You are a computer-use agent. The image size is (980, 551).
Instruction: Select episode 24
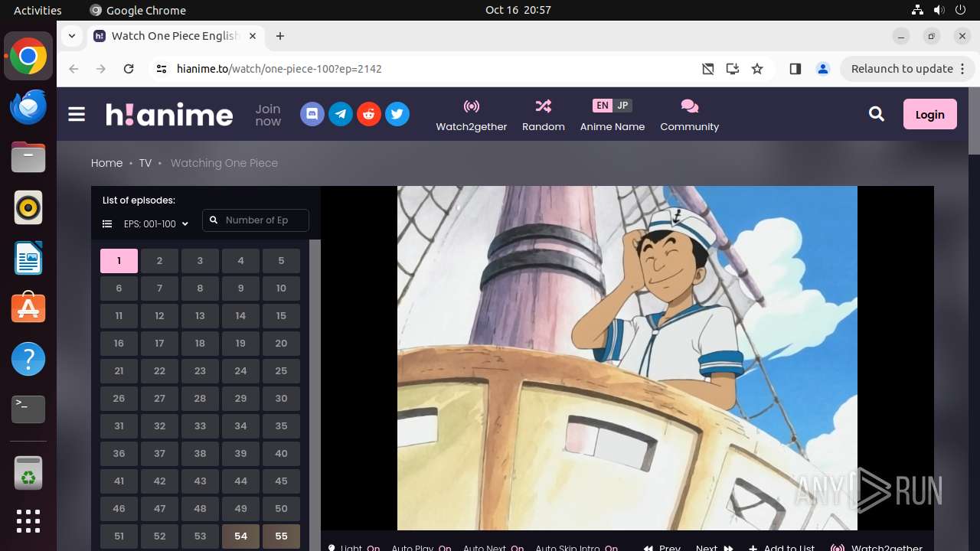240,371
